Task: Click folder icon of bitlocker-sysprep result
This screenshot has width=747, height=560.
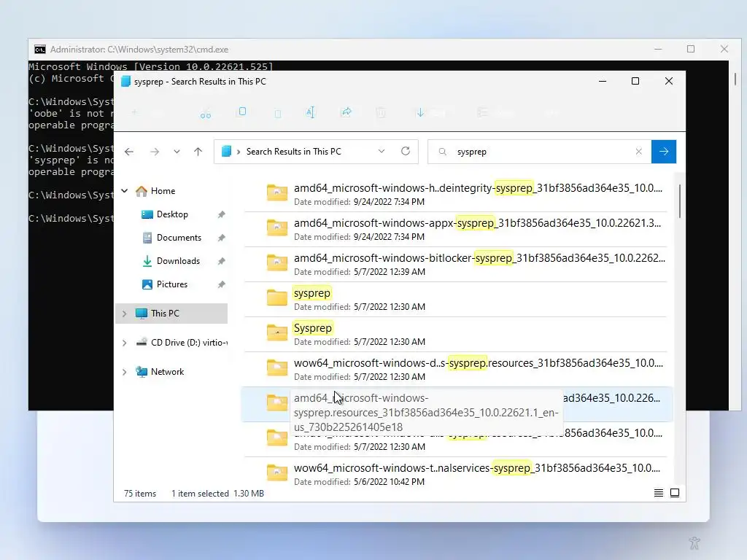Action: coord(276,262)
